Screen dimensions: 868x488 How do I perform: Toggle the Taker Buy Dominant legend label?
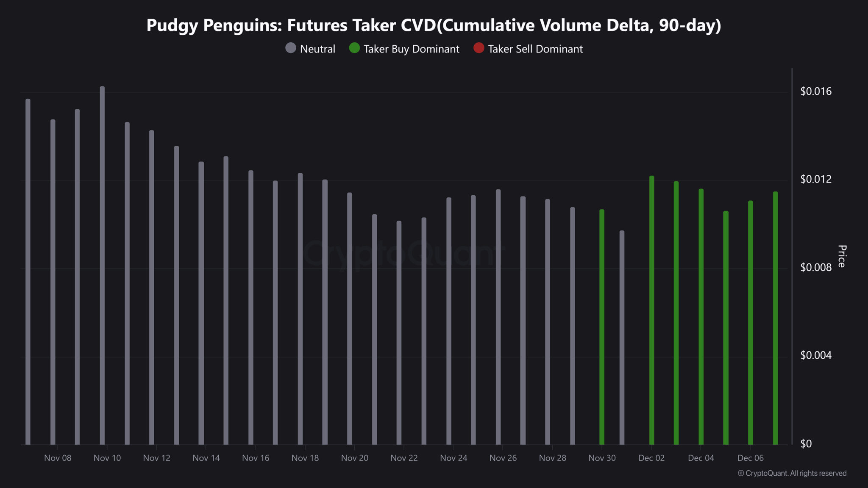(411, 49)
